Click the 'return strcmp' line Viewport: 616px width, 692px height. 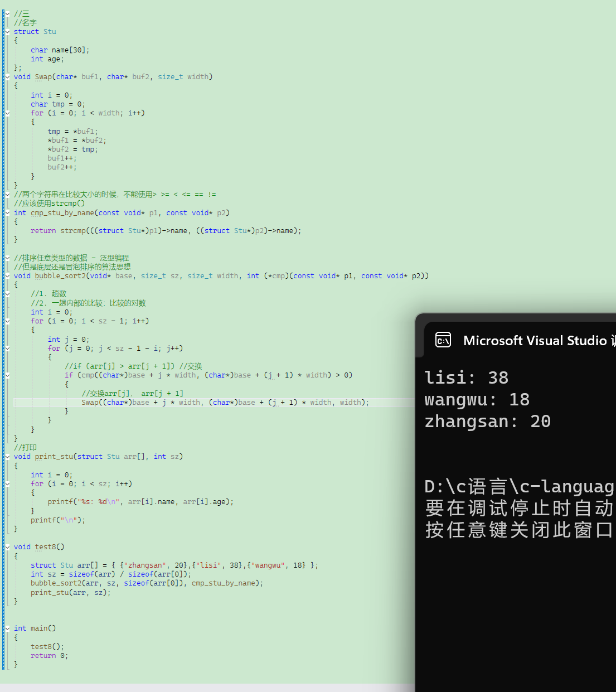[166, 231]
